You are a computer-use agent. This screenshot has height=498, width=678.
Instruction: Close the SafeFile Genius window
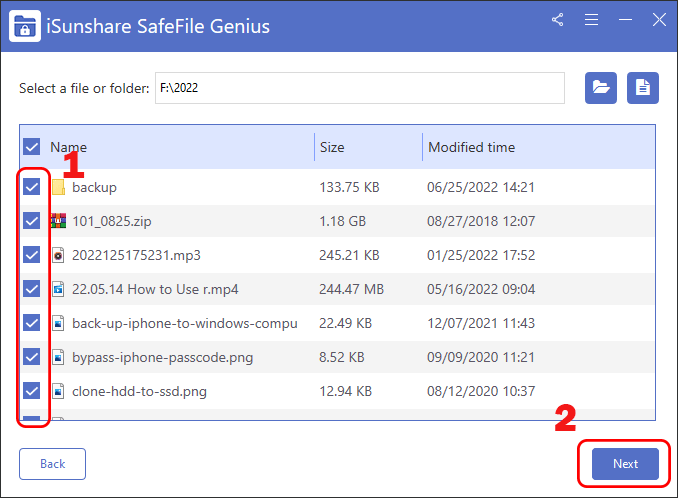pyautogui.click(x=659, y=19)
